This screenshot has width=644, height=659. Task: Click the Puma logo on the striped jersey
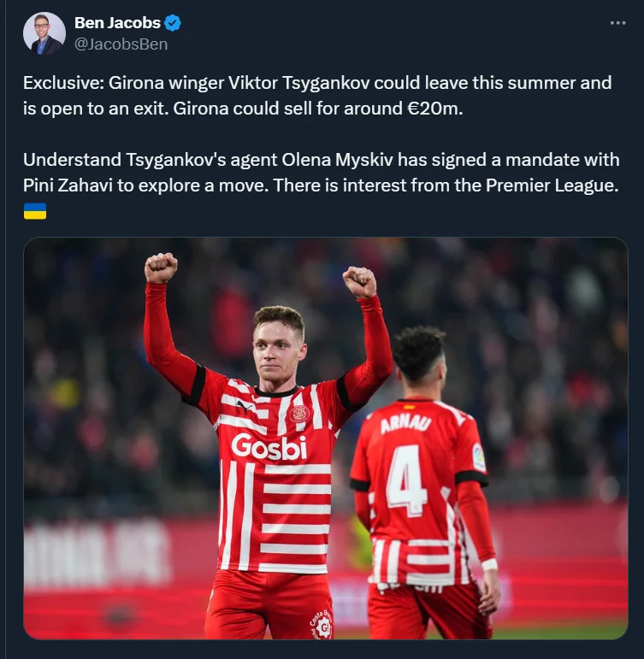[243, 406]
